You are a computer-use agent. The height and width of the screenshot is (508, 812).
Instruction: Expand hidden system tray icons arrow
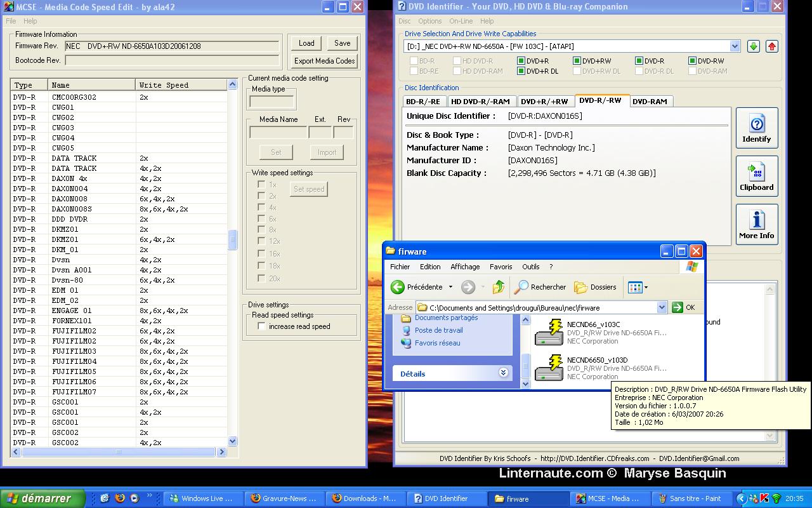pos(740,498)
